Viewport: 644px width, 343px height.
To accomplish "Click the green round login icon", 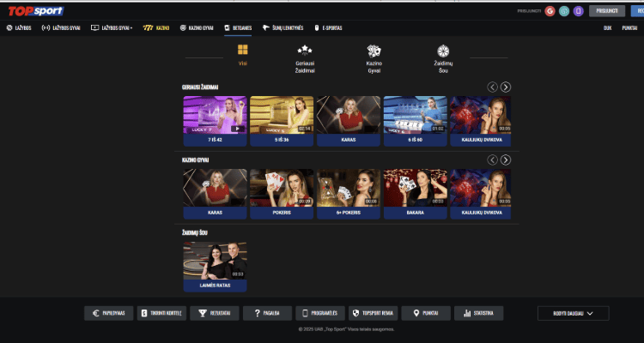I will (x=564, y=11).
